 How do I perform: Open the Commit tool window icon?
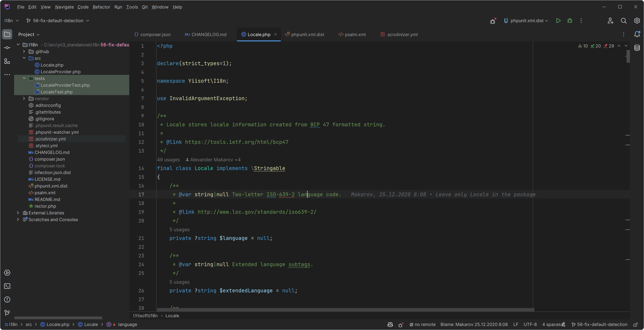tap(7, 48)
